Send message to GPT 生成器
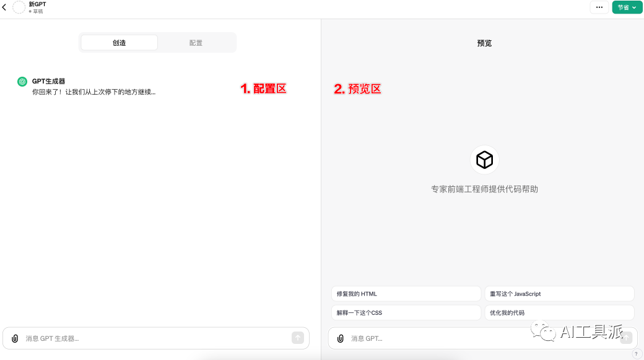This screenshot has height=360, width=644. (298, 338)
